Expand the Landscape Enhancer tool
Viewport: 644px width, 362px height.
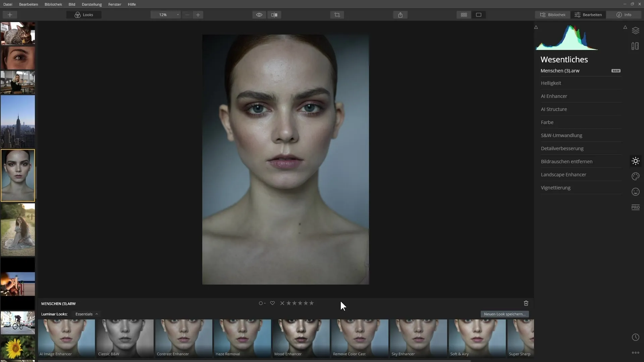(x=581, y=175)
